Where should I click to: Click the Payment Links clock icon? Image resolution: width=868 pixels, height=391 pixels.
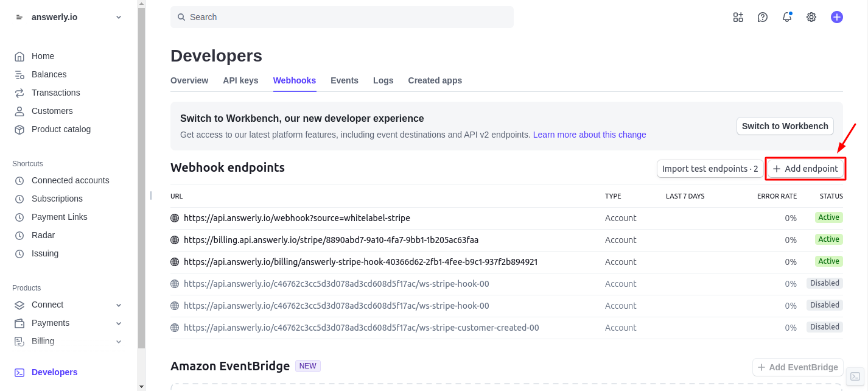pos(19,217)
